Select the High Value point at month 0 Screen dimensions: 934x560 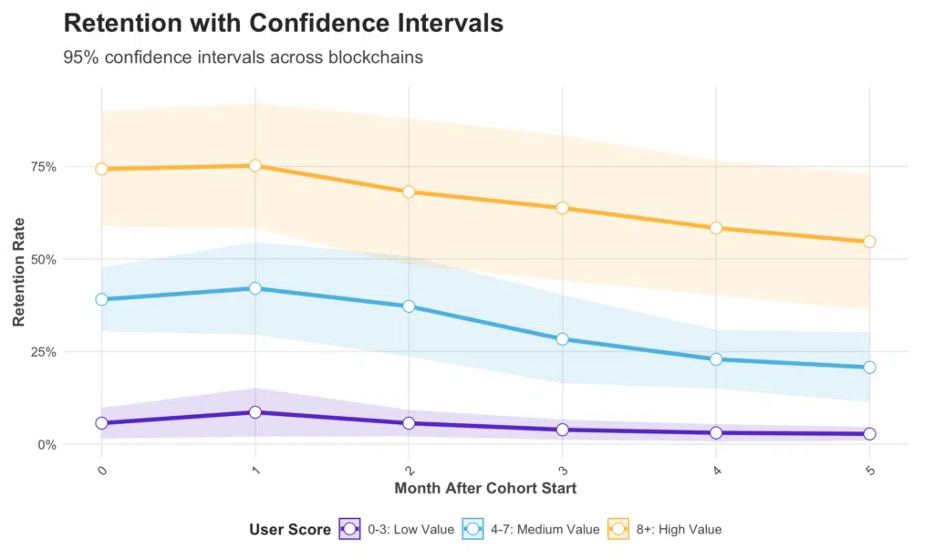click(102, 170)
